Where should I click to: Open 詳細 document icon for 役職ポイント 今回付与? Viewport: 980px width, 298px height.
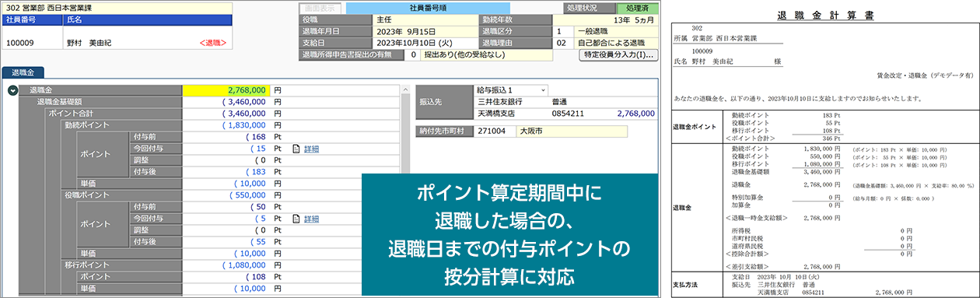[296, 219]
